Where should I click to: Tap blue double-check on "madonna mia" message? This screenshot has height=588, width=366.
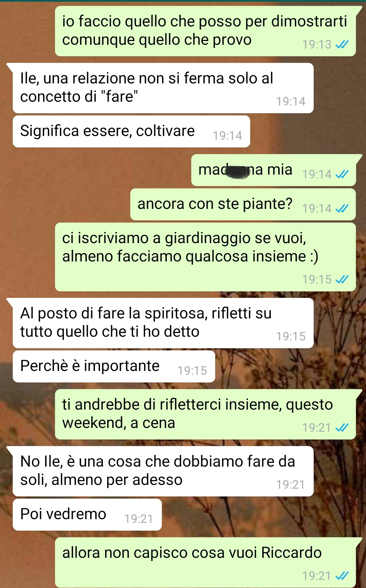342,174
